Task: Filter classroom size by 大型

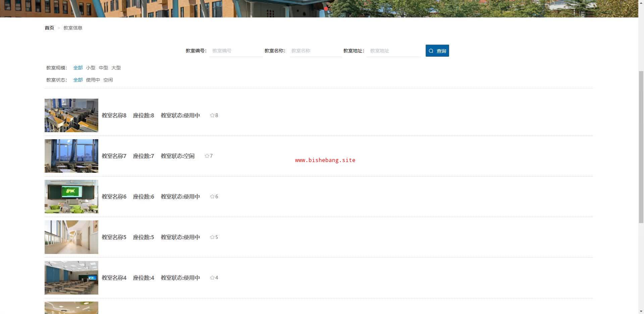Action: point(116,68)
